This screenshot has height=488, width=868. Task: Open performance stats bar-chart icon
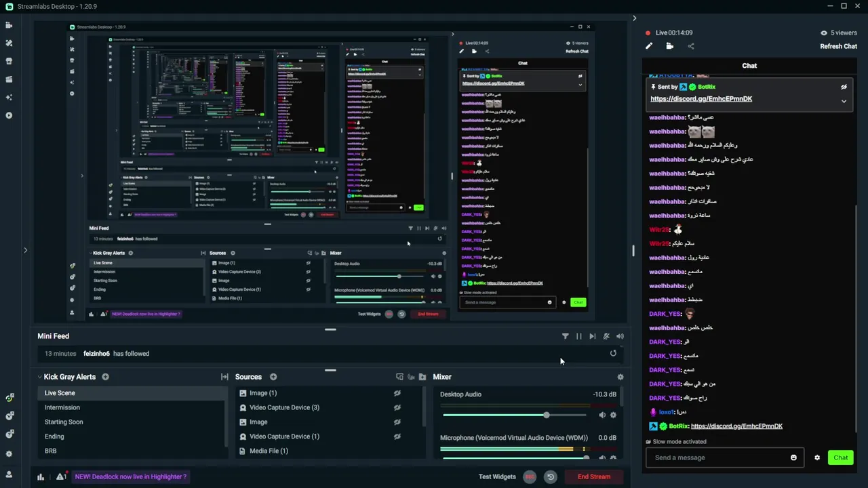[41, 476]
